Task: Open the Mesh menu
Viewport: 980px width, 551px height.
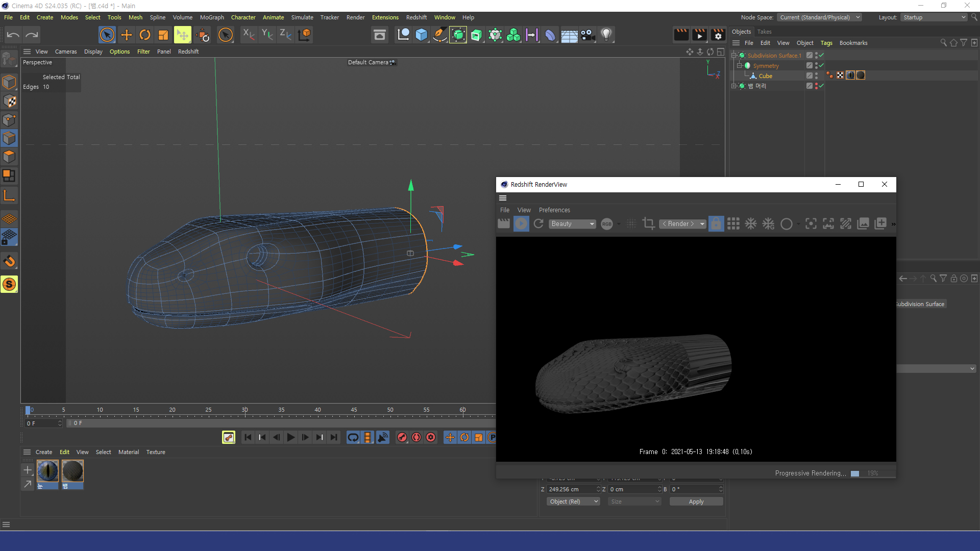Action: (135, 17)
